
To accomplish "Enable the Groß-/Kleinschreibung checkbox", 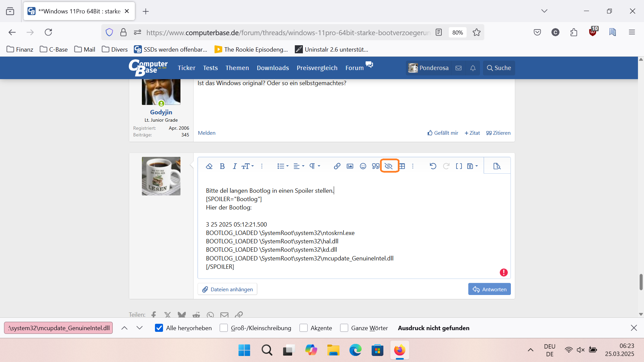I will (x=224, y=328).
